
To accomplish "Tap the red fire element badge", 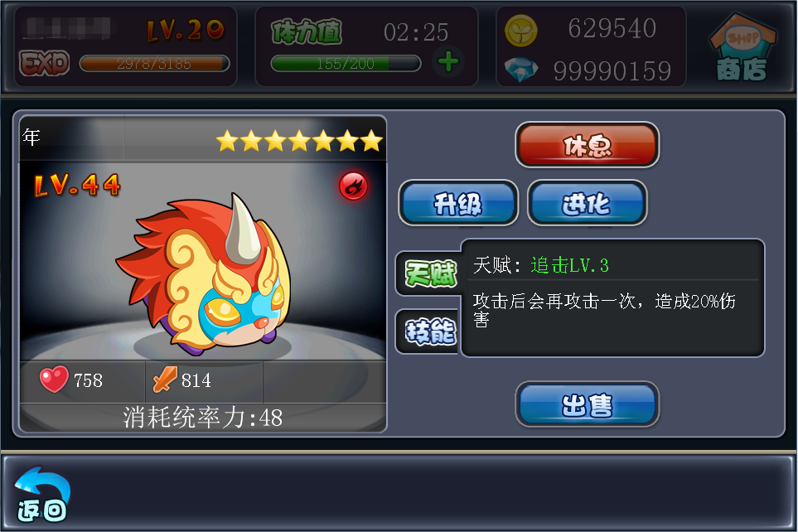I will 353,186.
